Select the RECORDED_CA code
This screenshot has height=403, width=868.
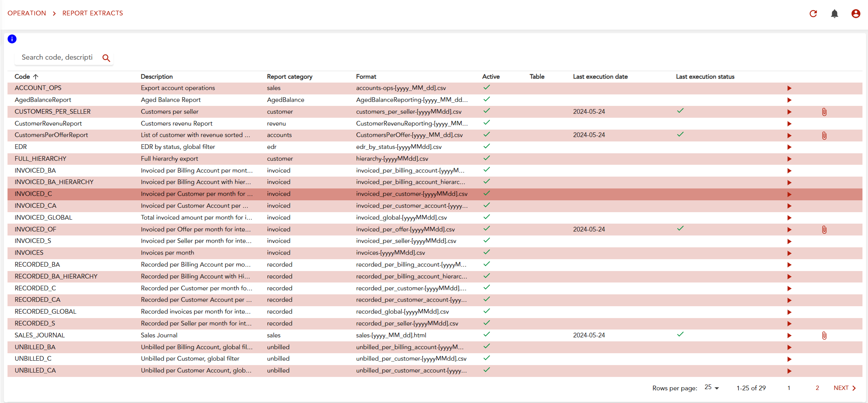(x=38, y=300)
